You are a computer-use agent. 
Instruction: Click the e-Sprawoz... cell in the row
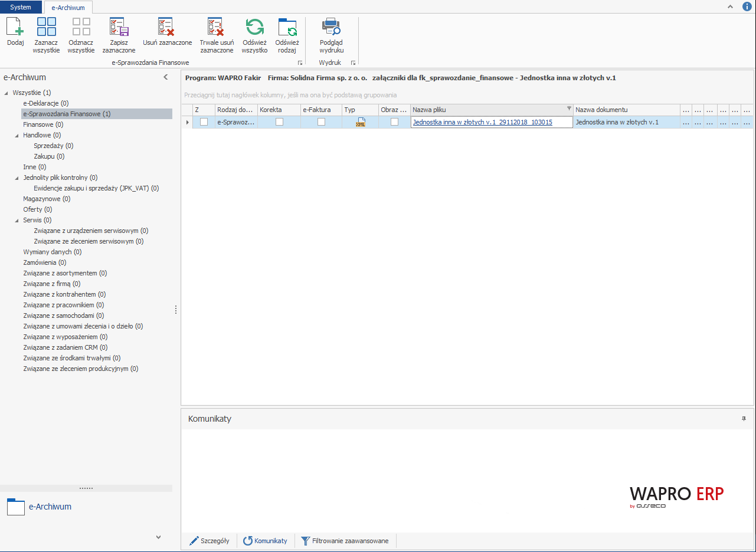(x=235, y=122)
